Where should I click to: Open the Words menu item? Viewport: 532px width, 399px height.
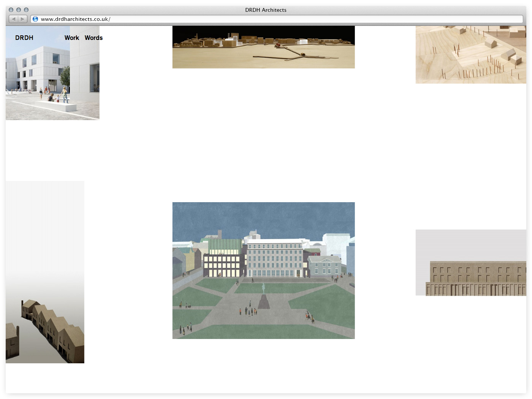coord(93,38)
